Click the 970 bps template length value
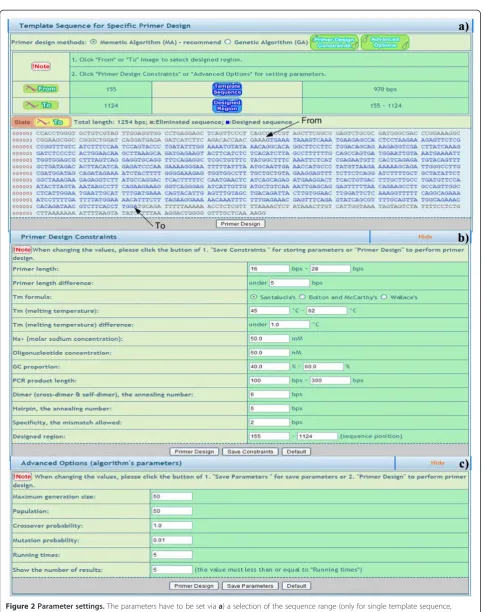Screen dimensions: 483x612 click(x=385, y=89)
